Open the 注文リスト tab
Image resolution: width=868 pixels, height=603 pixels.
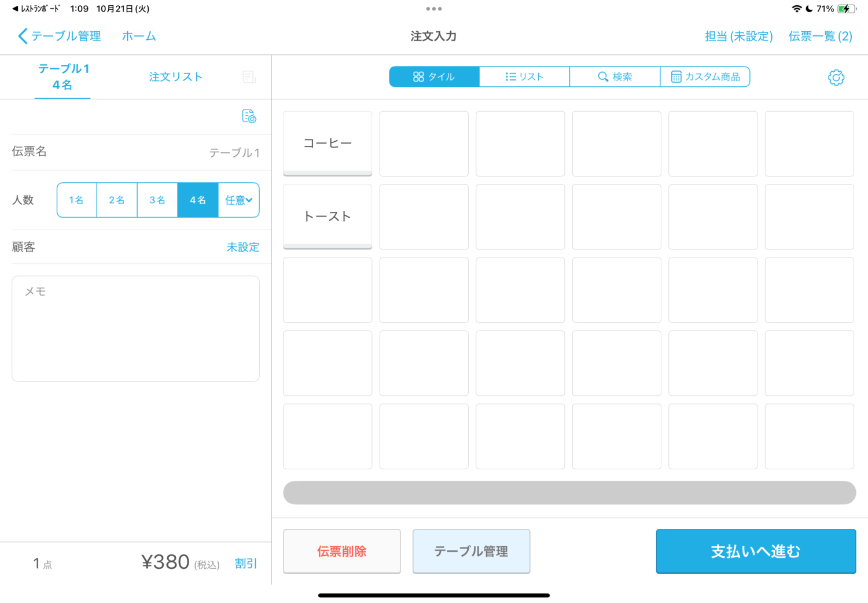[176, 77]
